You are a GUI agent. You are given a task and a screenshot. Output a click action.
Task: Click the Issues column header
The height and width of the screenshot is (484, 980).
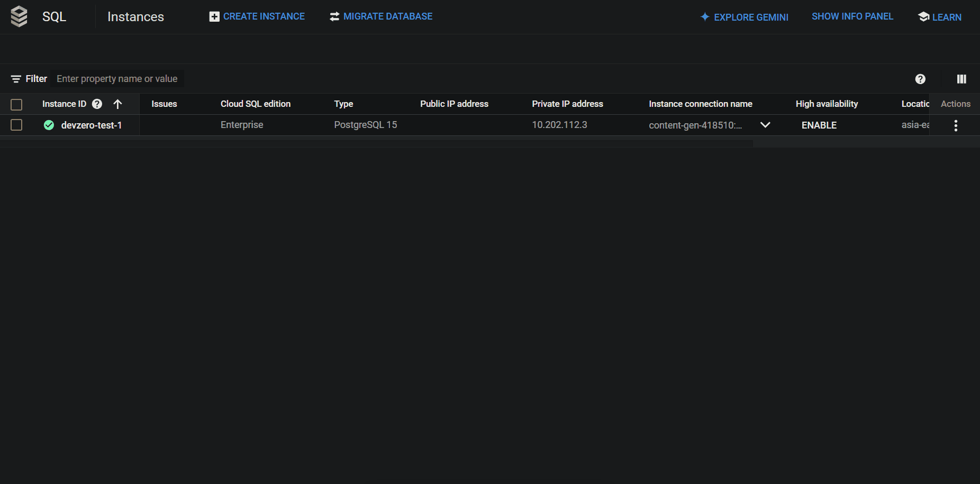[164, 104]
